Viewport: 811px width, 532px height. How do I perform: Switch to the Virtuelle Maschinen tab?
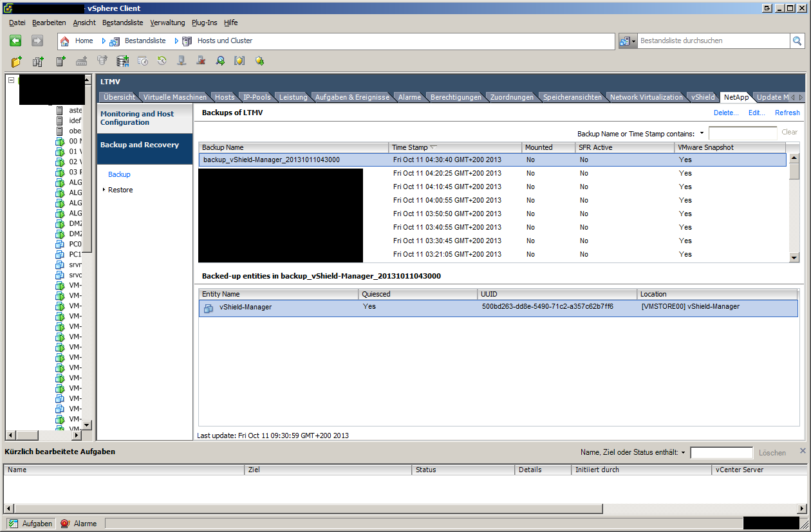(x=175, y=97)
